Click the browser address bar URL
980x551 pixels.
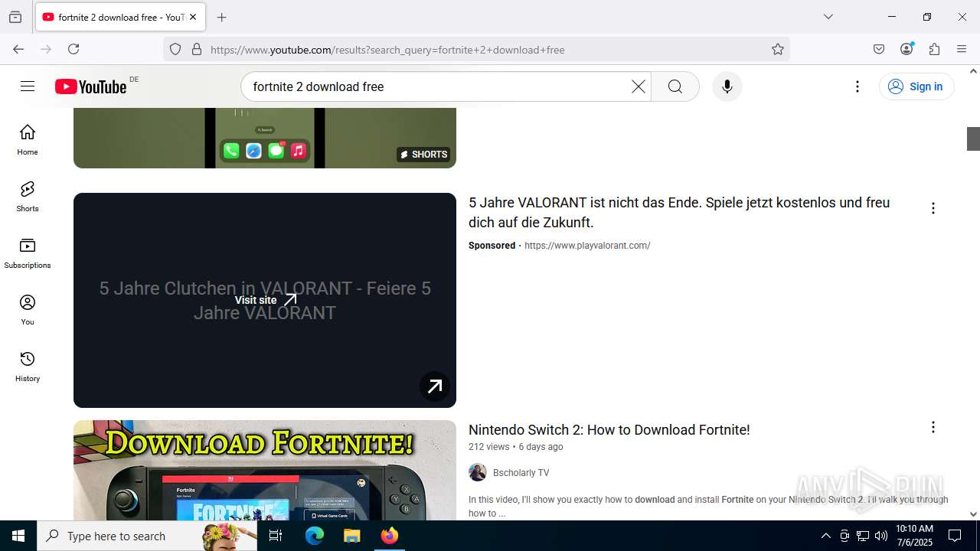[387, 50]
